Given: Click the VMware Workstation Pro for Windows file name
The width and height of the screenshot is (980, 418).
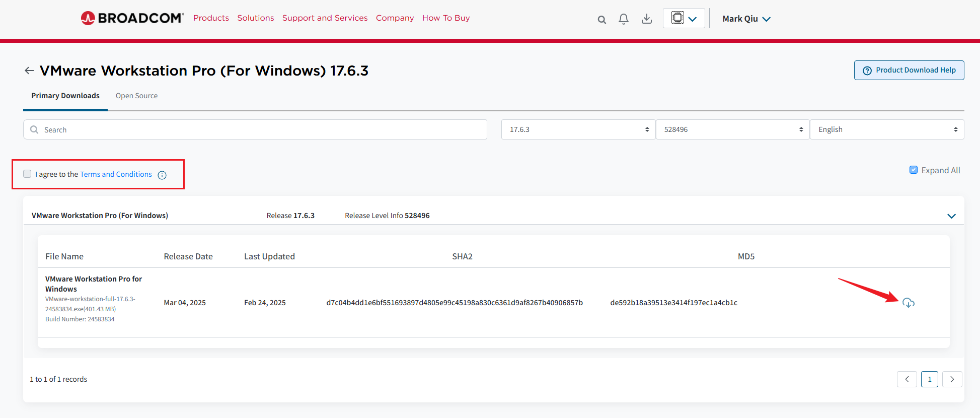Looking at the screenshot, I should (94, 284).
